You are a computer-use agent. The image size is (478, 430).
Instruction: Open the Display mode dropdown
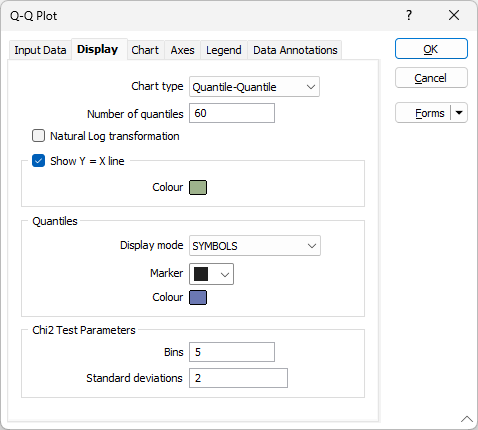click(255, 246)
